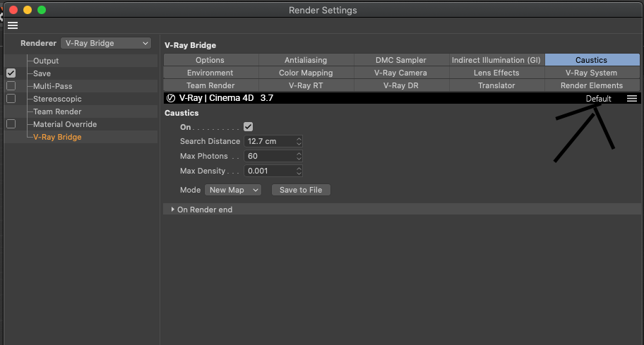Select V-Ray Bridge in the settings list
Image resolution: width=644 pixels, height=345 pixels.
(x=57, y=137)
